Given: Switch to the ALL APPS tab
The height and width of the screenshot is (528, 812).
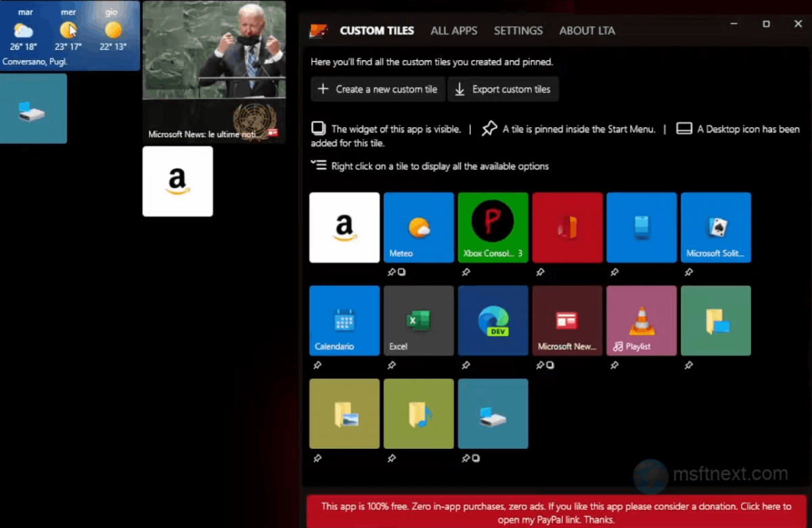Looking at the screenshot, I should click(454, 30).
